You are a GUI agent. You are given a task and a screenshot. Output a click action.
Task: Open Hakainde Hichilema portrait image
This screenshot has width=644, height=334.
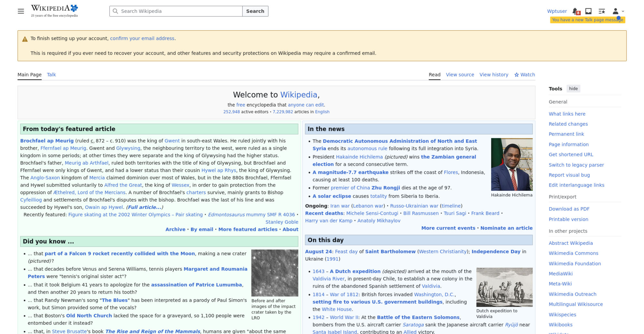click(x=512, y=164)
